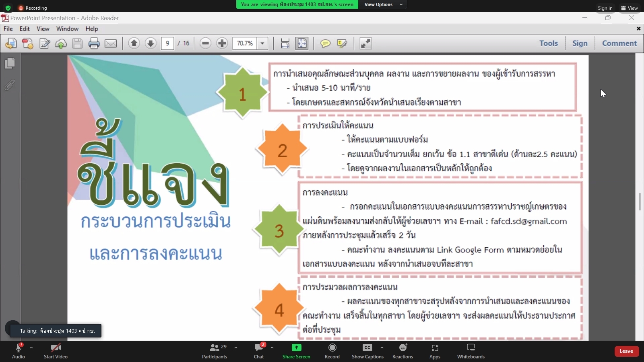The width and height of the screenshot is (644, 362).
Task: Expand audio options caret
Action: pyautogui.click(x=31, y=347)
